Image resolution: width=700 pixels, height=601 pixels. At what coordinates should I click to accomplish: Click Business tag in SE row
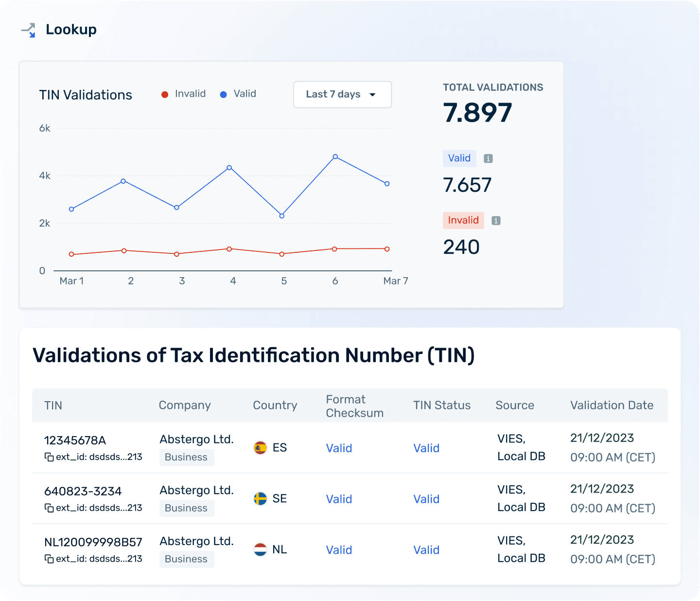pyautogui.click(x=187, y=509)
